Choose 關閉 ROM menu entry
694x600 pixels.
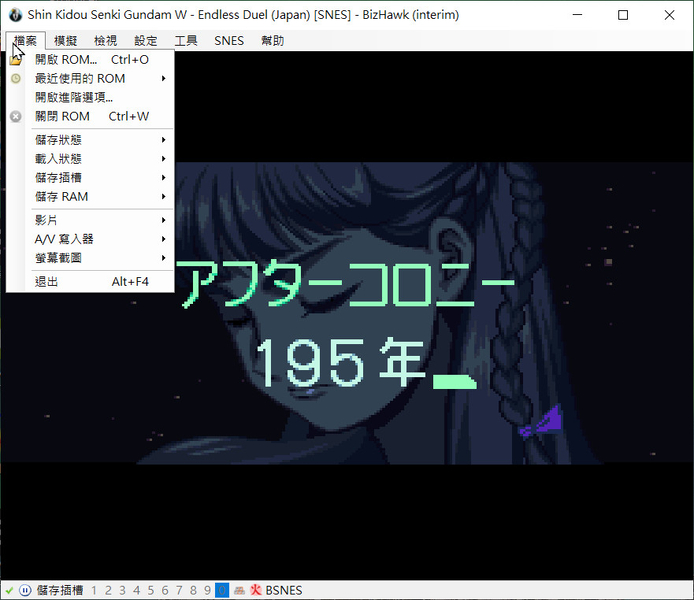point(90,116)
